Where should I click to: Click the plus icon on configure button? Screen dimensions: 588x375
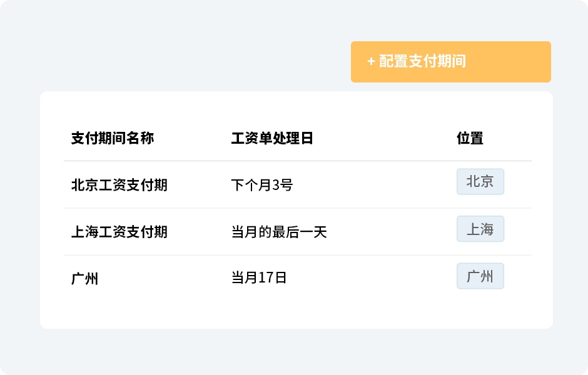371,62
